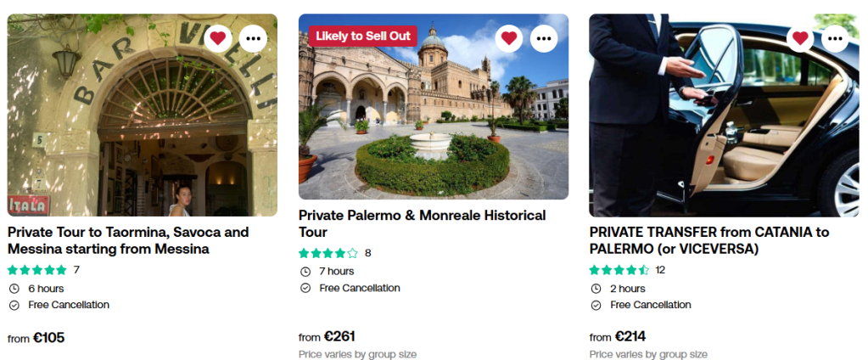Toggle wishlist heart on Taormina tour card
Screen dimensions: 868x360
218,38
